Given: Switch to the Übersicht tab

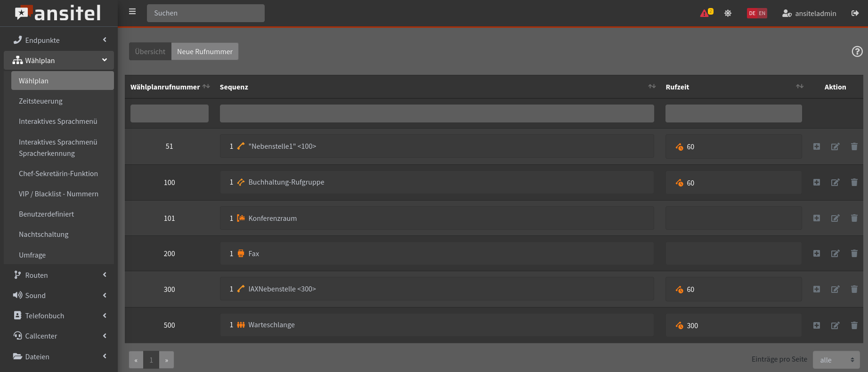Looking at the screenshot, I should coord(150,51).
